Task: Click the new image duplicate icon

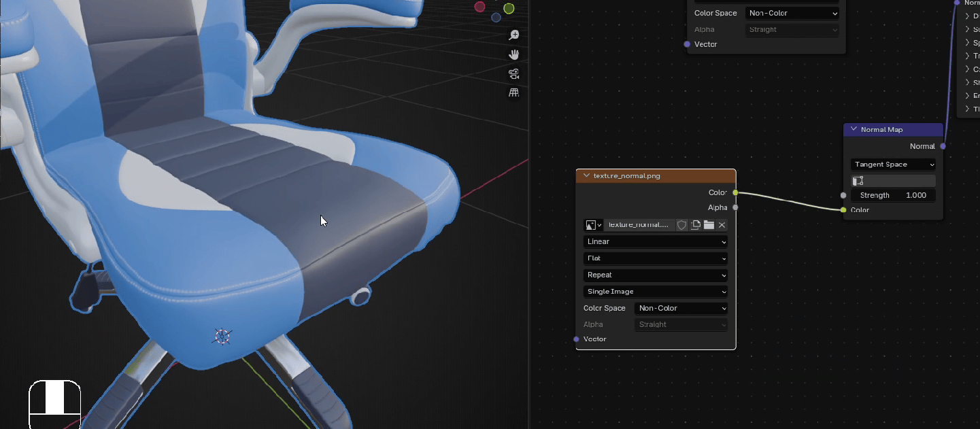Action: point(696,225)
